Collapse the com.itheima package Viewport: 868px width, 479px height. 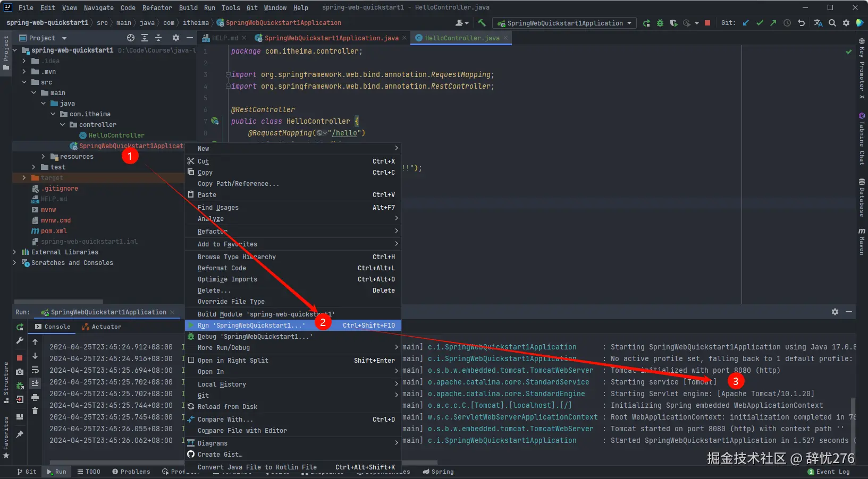(x=53, y=114)
